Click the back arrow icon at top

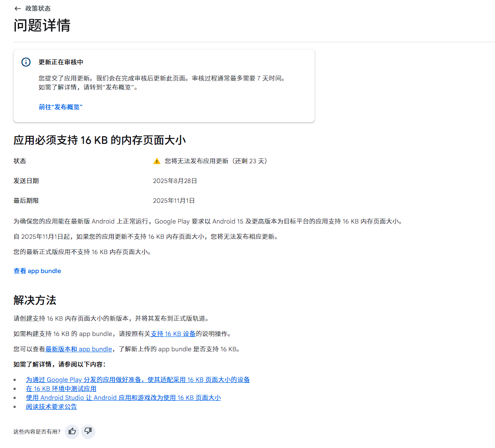pyautogui.click(x=18, y=9)
